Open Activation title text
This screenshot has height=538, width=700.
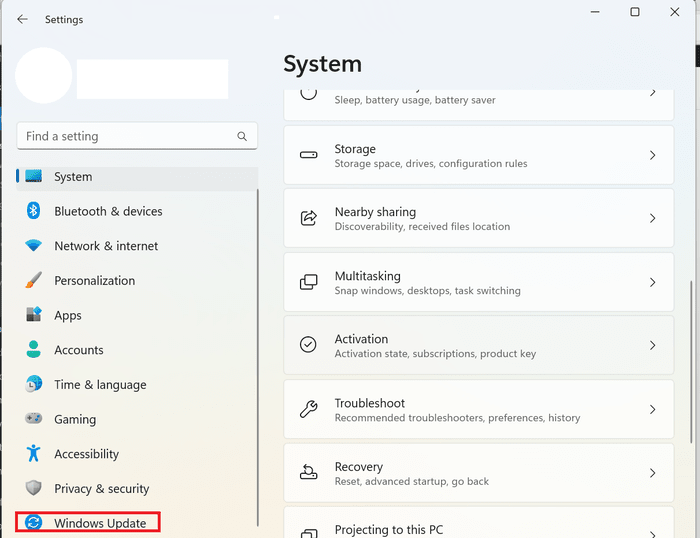pyautogui.click(x=362, y=339)
